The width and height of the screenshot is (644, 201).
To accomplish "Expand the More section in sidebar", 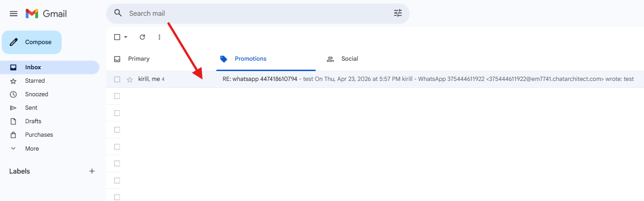I will click(x=31, y=148).
